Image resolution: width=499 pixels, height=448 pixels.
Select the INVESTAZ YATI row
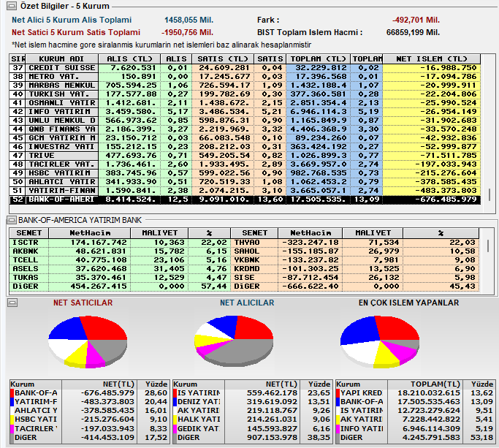click(x=245, y=147)
